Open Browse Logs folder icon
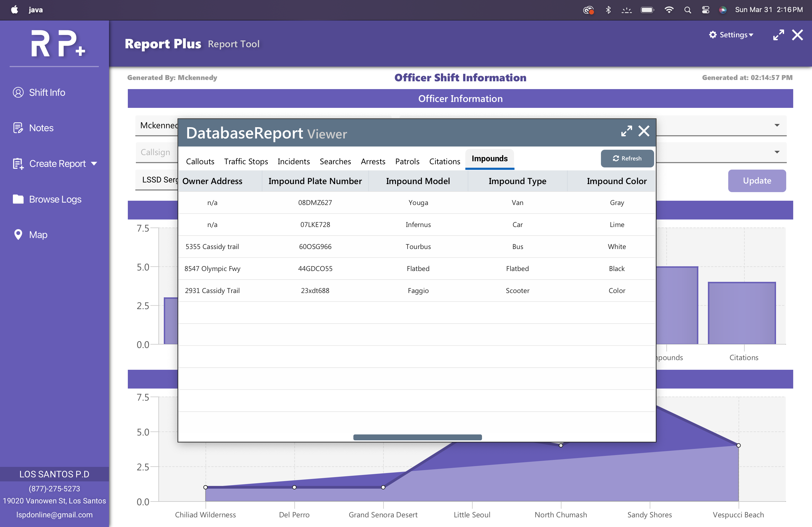Screen dimensions: 812x527 [x=18, y=199]
